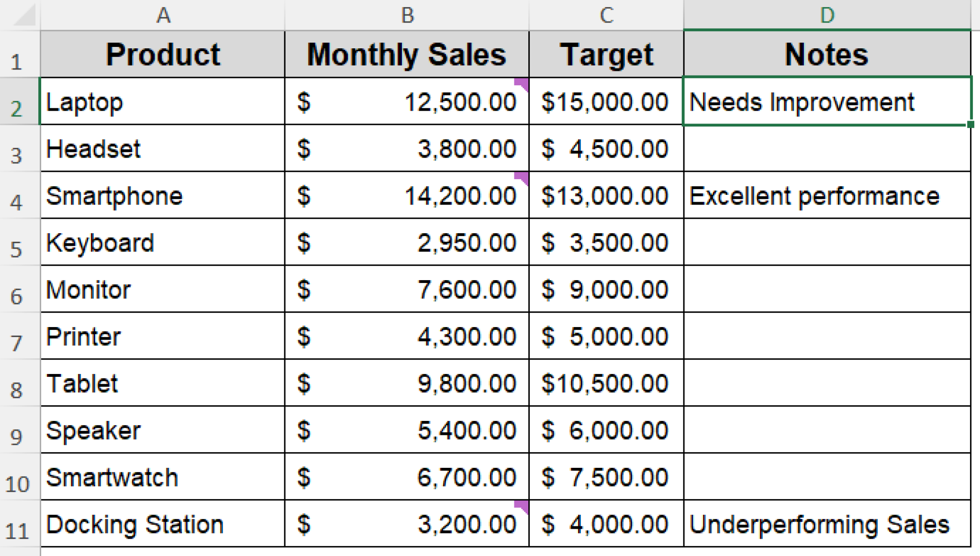The width and height of the screenshot is (980, 556).
Task: Click the Monthly Sales header cell
Action: point(407,54)
